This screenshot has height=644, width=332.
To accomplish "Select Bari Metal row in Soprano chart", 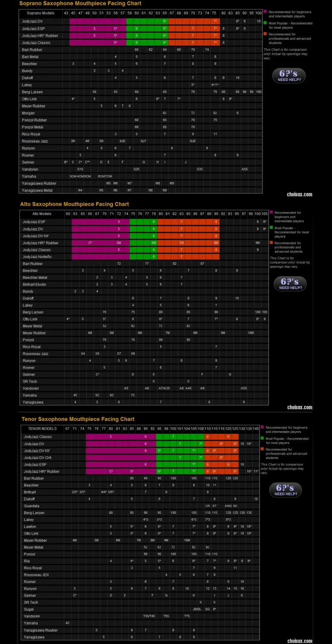I will (142, 57).
